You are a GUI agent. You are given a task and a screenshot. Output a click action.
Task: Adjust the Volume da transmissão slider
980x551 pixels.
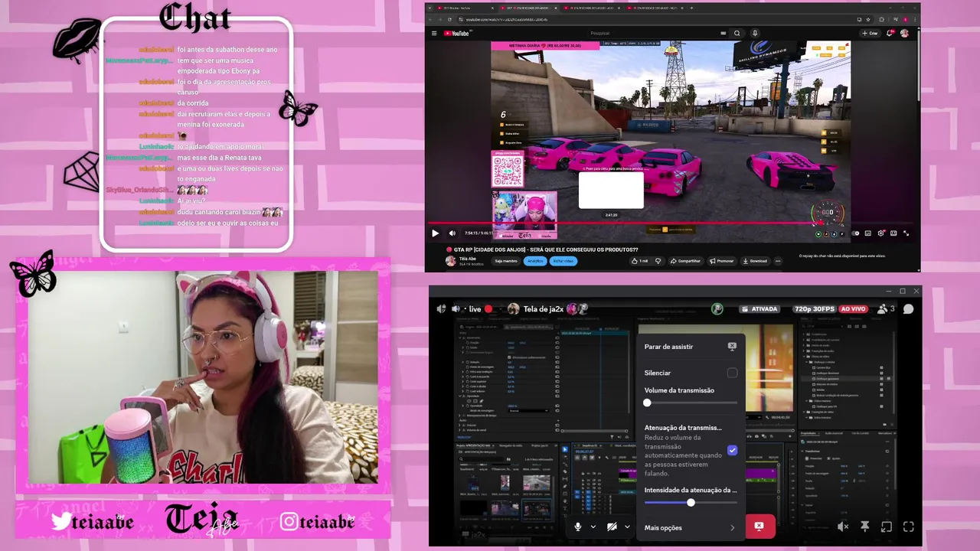(691, 403)
